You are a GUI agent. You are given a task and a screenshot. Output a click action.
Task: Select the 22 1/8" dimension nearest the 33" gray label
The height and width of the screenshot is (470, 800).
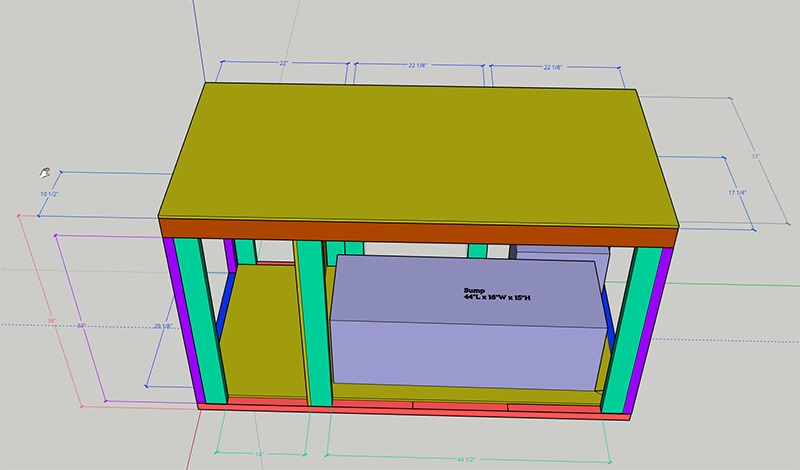pyautogui.click(x=553, y=67)
